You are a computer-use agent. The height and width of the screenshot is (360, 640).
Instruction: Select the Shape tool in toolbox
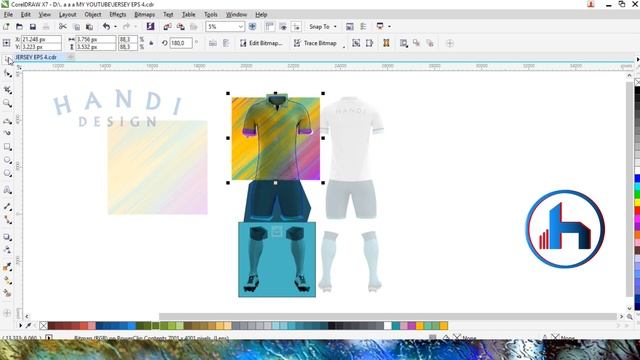point(7,74)
